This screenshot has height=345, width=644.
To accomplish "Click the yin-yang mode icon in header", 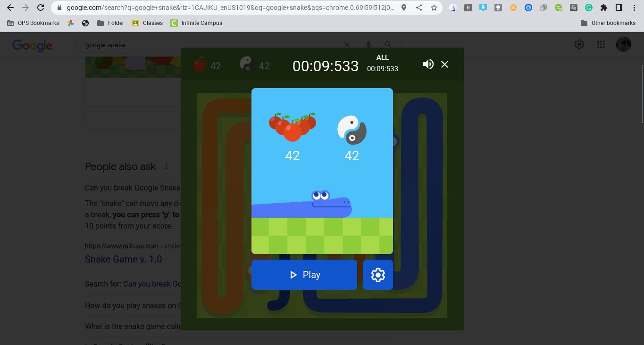I will [x=247, y=64].
